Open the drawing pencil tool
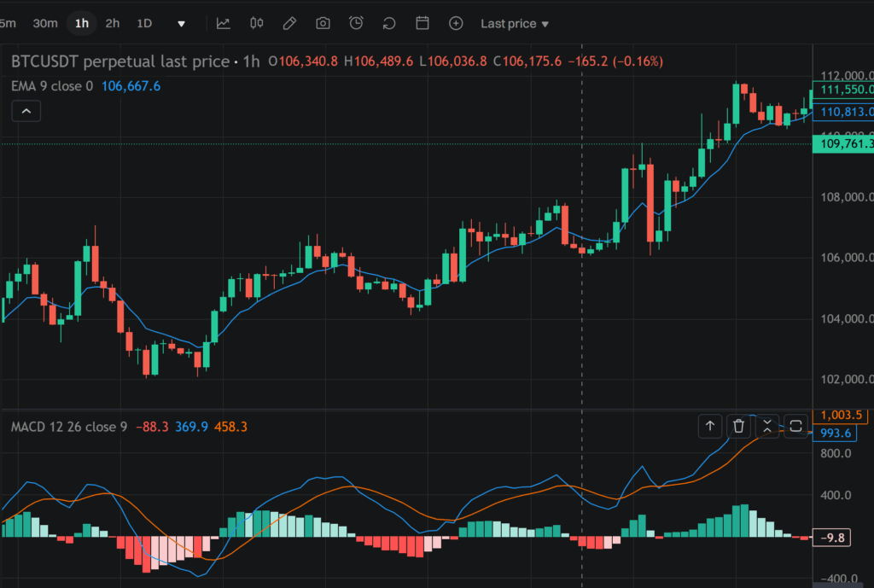 pos(289,23)
